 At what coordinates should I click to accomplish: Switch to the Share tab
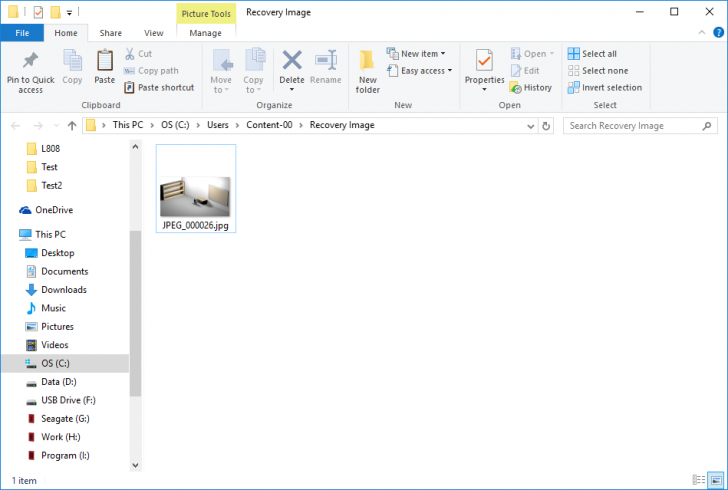110,33
